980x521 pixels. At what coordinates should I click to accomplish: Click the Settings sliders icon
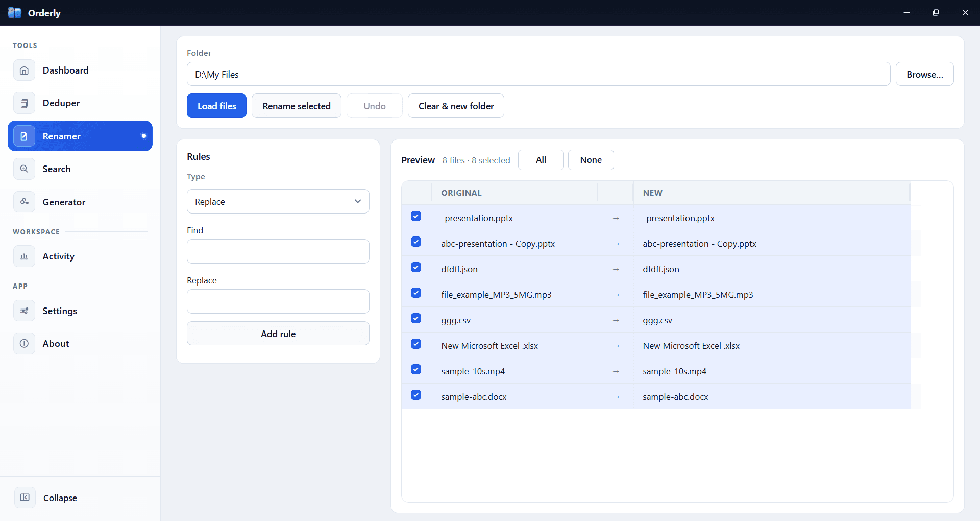click(24, 311)
